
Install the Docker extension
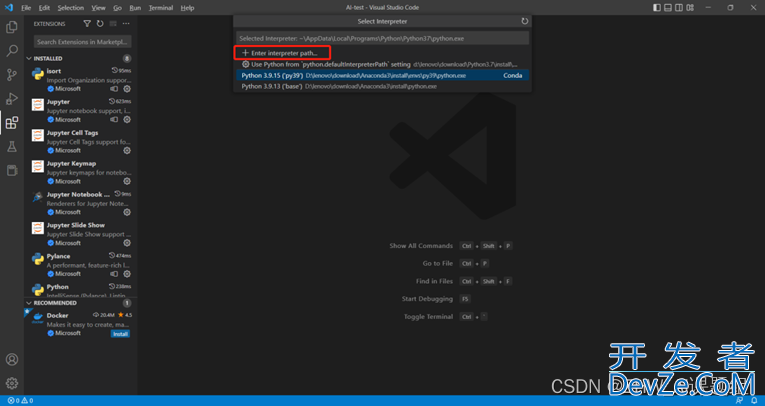click(120, 334)
